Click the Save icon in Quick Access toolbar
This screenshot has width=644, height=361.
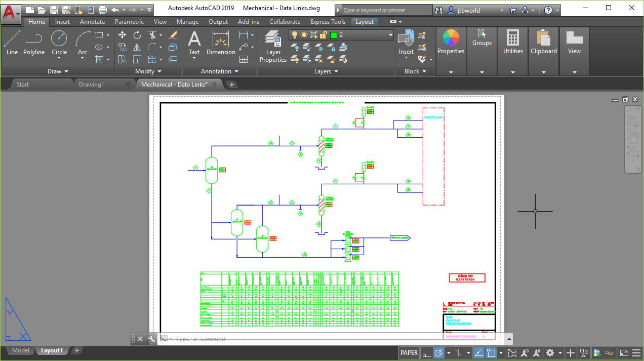pos(54,10)
